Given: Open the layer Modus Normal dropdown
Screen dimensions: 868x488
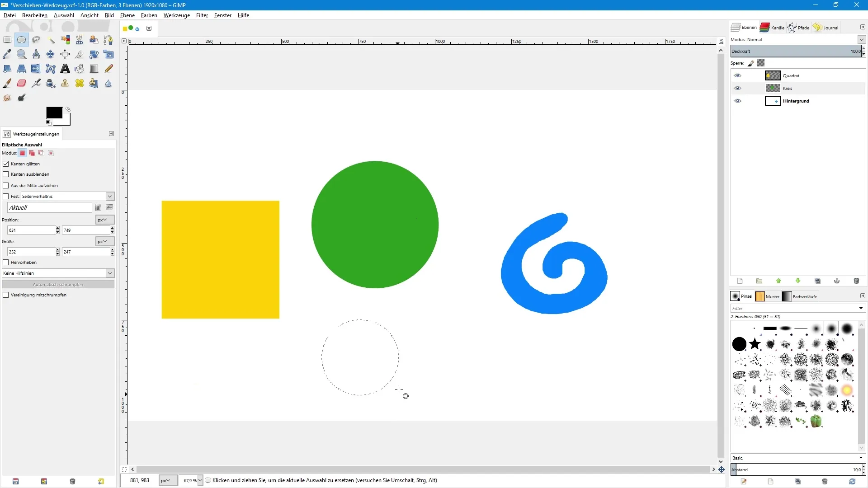Looking at the screenshot, I should [x=861, y=40].
